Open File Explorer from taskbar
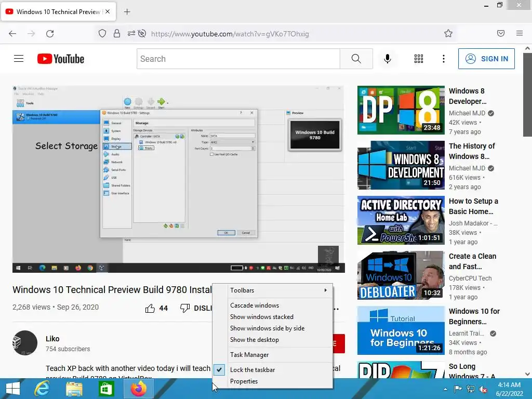532x399 pixels. point(74,389)
